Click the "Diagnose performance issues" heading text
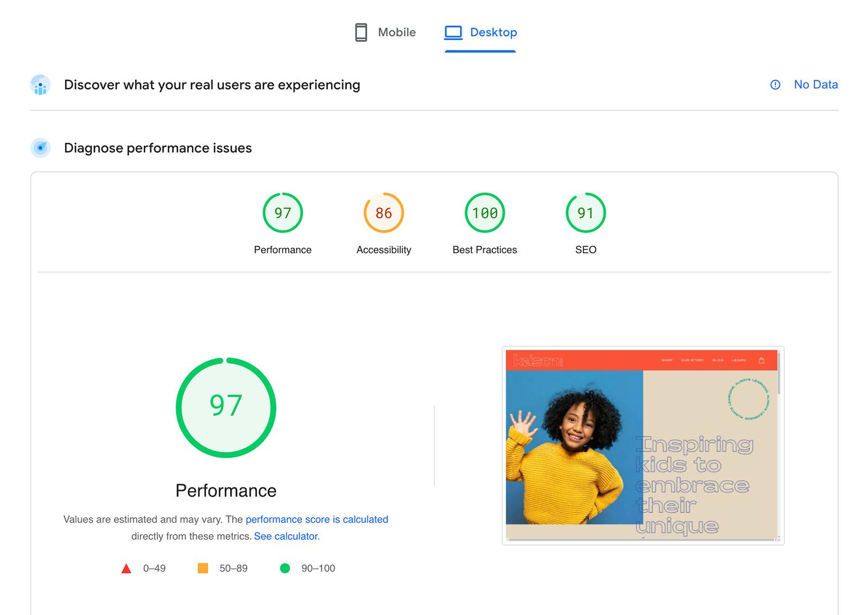This screenshot has height=615, width=868. coord(158,148)
